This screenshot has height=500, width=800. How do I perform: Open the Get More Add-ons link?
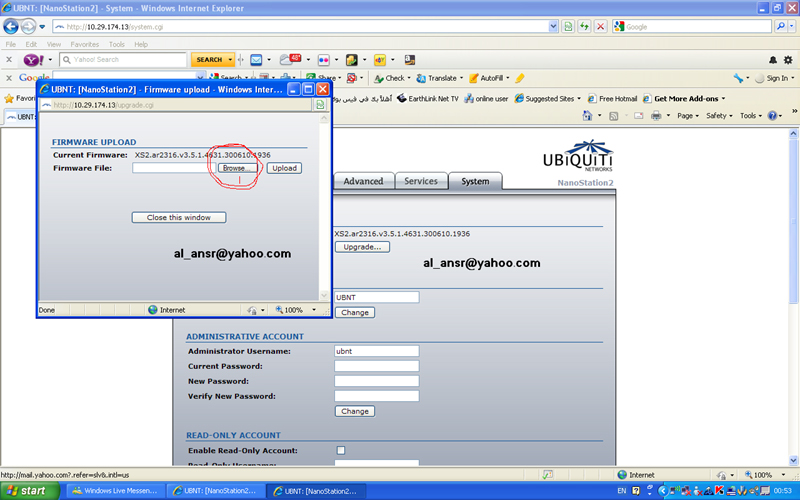coord(684,98)
